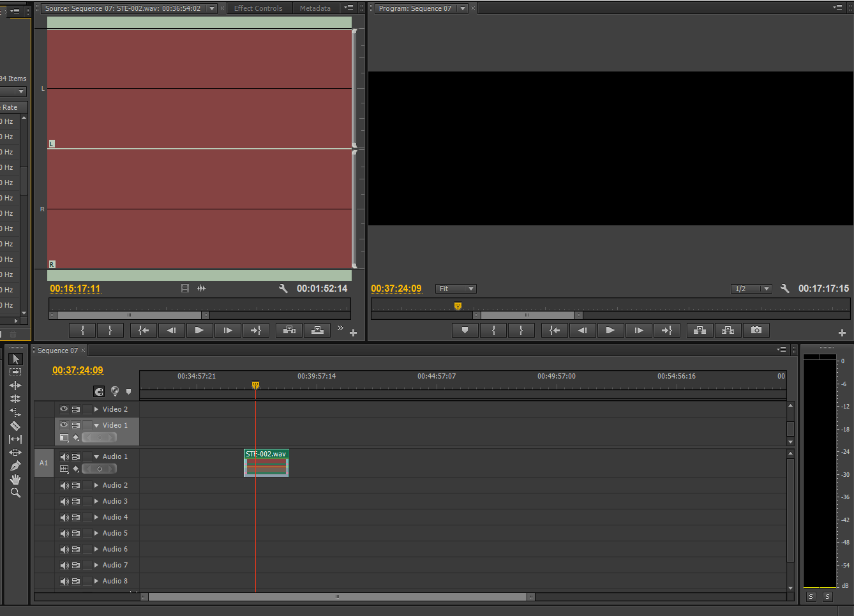Toggle Snap in the timeline
The width and height of the screenshot is (854, 616).
99,391
